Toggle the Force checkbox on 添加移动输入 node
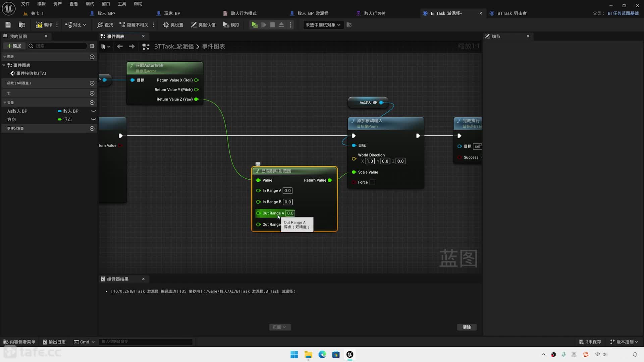This screenshot has width=644, height=362. (x=372, y=182)
